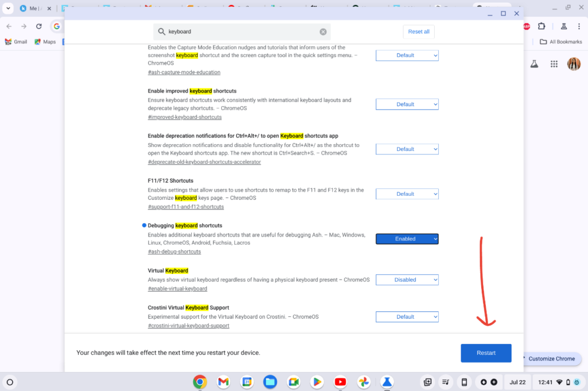Open Google Play Store from the shelf

click(x=316, y=382)
